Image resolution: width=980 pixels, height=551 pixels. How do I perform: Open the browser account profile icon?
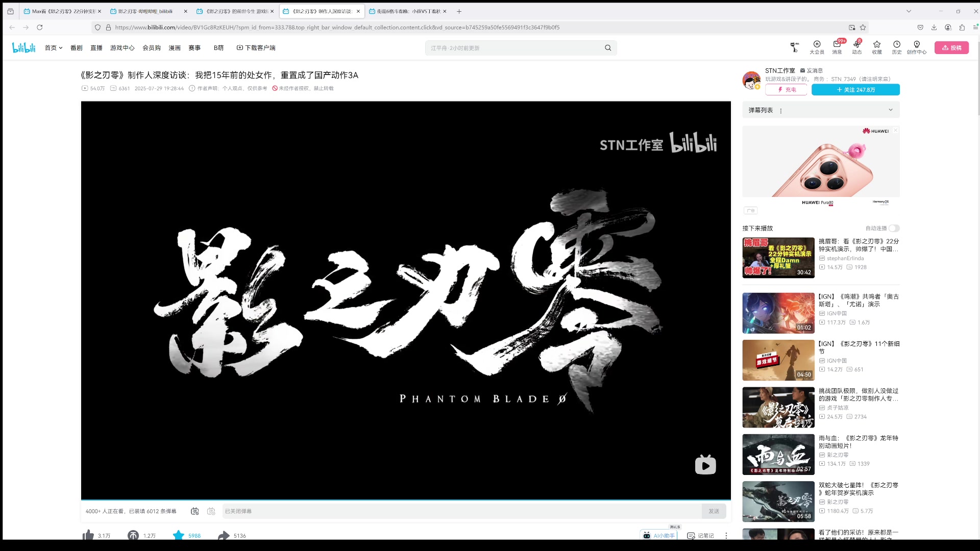point(948,27)
